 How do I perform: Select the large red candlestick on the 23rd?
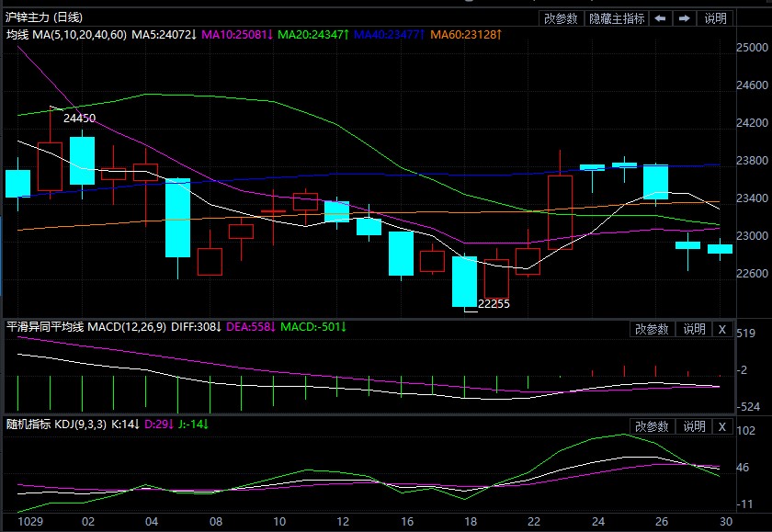pyautogui.click(x=561, y=212)
